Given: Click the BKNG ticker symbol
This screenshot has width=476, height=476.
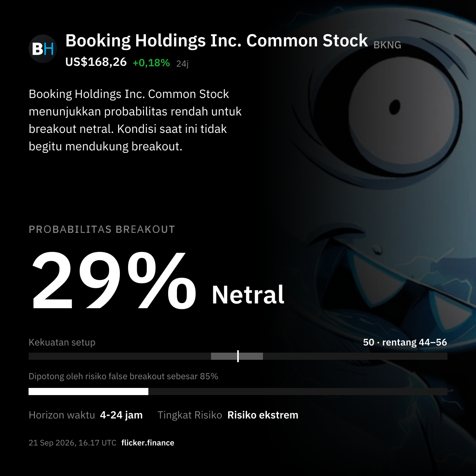Looking at the screenshot, I should point(387,45).
